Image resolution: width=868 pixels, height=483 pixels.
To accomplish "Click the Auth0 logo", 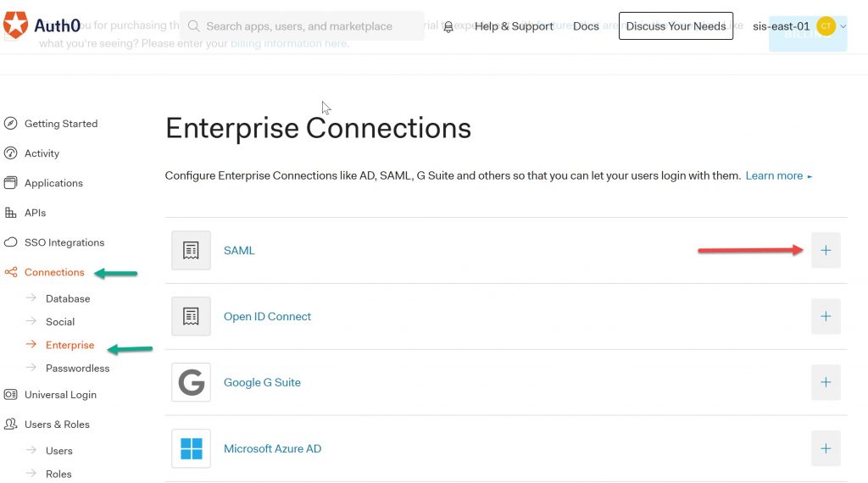I will coord(42,25).
